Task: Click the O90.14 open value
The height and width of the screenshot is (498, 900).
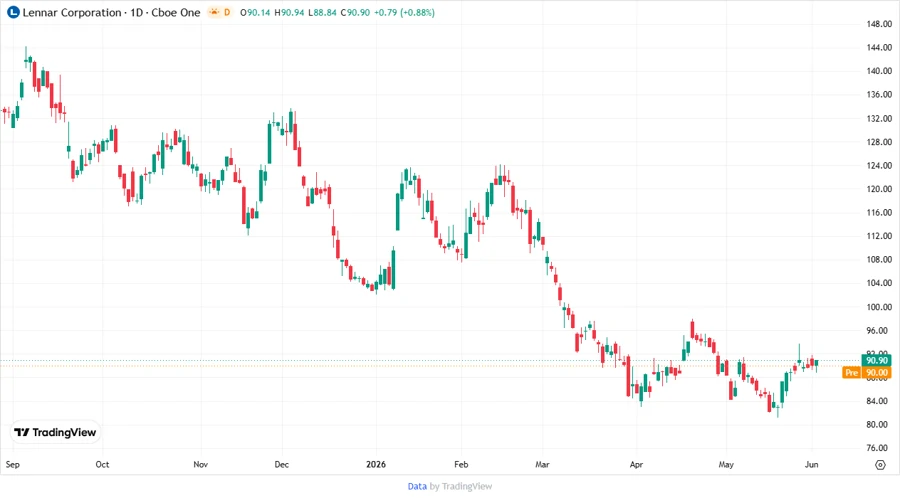Action: click(x=255, y=12)
